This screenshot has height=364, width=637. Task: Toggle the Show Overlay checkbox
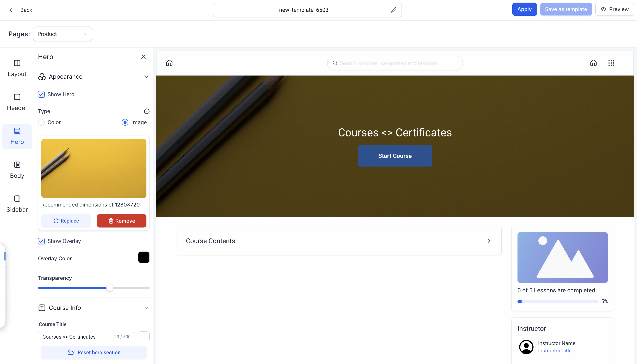41,241
